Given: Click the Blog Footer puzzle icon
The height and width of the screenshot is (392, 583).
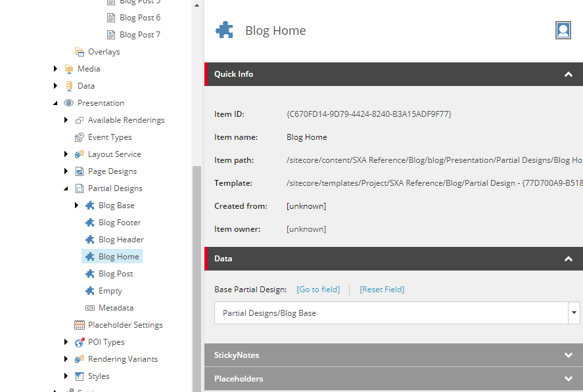Looking at the screenshot, I should pyautogui.click(x=89, y=223).
